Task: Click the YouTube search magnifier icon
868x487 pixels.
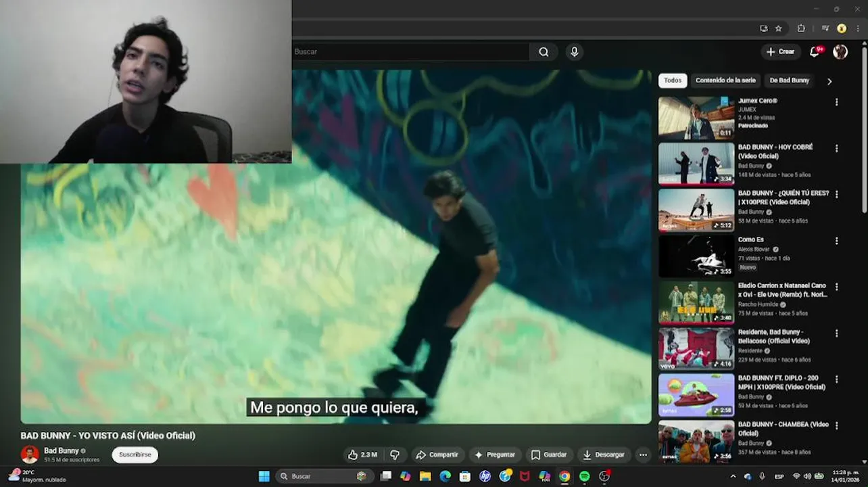Action: 544,52
